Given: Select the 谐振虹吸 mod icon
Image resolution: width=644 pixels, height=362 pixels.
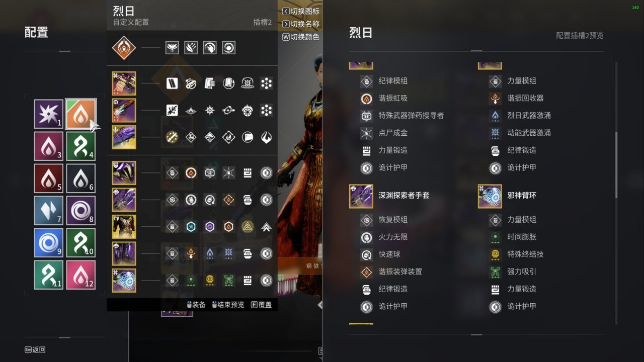Looking at the screenshot, I should (366, 98).
